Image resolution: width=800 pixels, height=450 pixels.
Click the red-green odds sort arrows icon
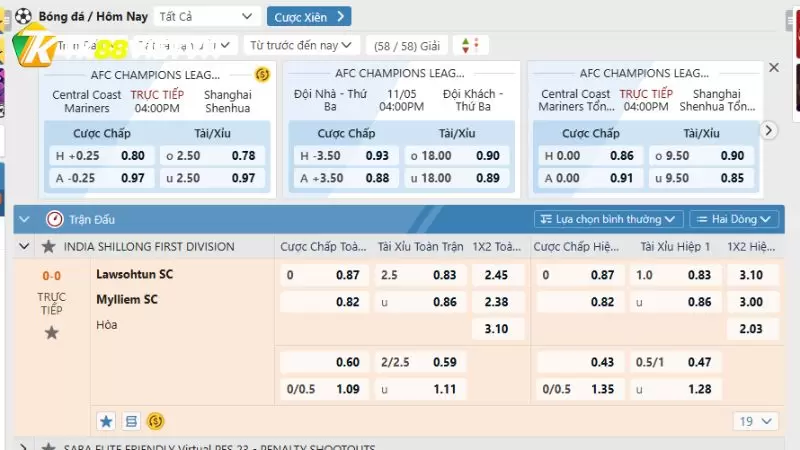click(470, 45)
